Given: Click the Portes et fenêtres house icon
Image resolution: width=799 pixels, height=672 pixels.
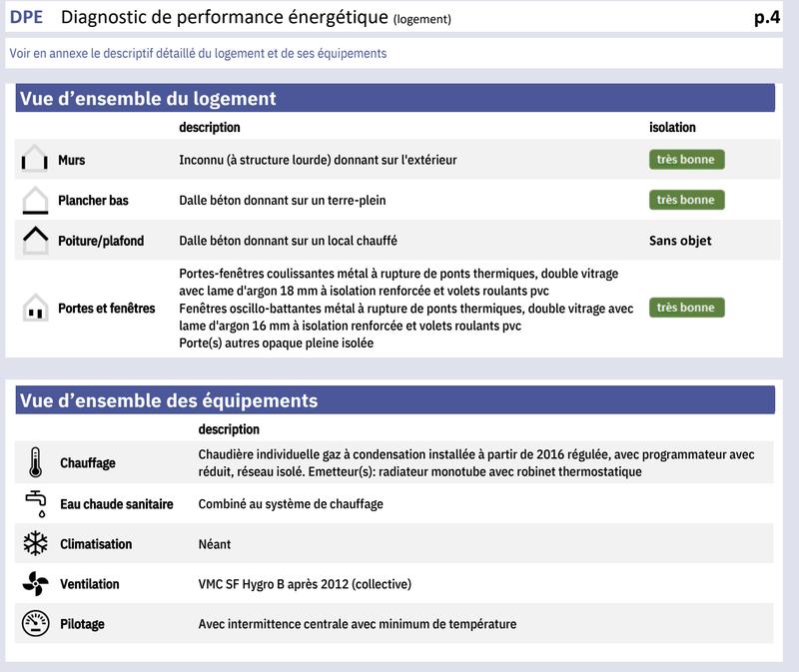Looking at the screenshot, I should point(35,308).
